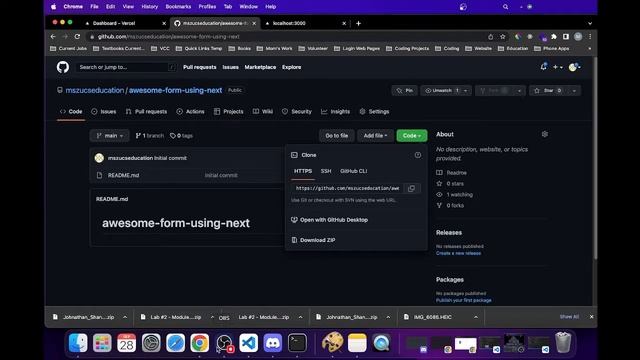Select the clone URL text field

pyautogui.click(x=347, y=188)
